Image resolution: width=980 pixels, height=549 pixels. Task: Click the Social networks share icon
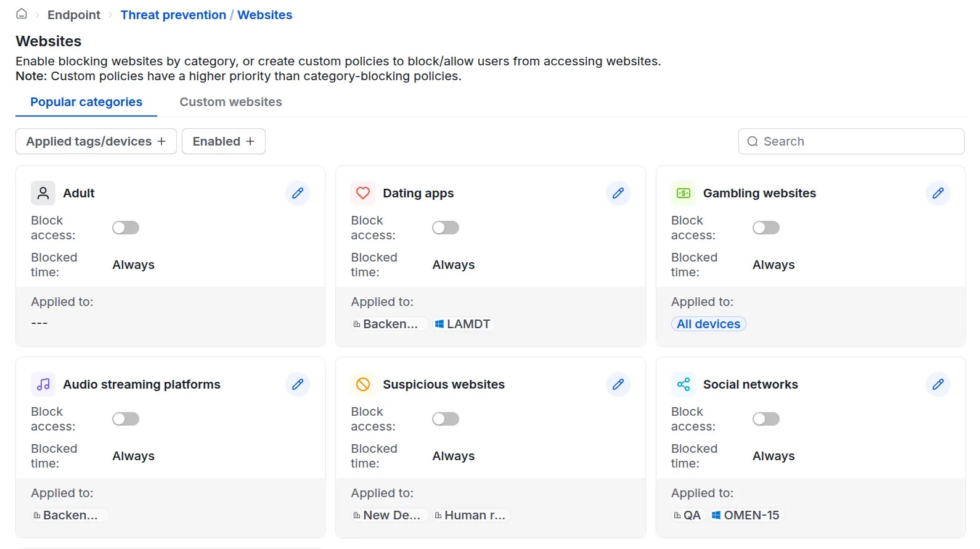coord(683,384)
